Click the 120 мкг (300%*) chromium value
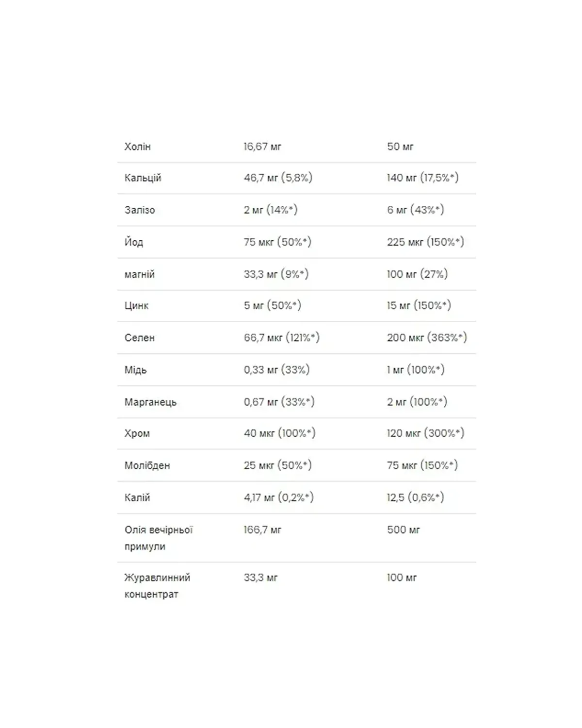This screenshot has width=582, height=728. pyautogui.click(x=425, y=433)
